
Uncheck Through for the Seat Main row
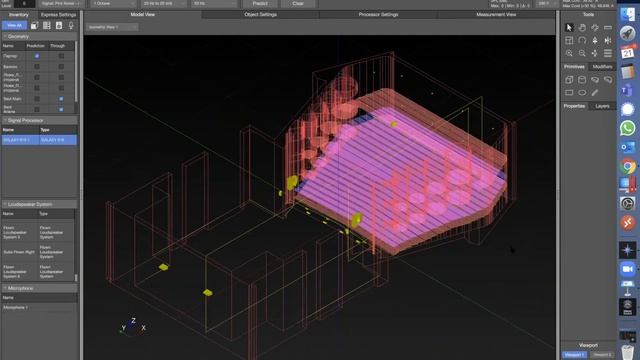coord(61,99)
